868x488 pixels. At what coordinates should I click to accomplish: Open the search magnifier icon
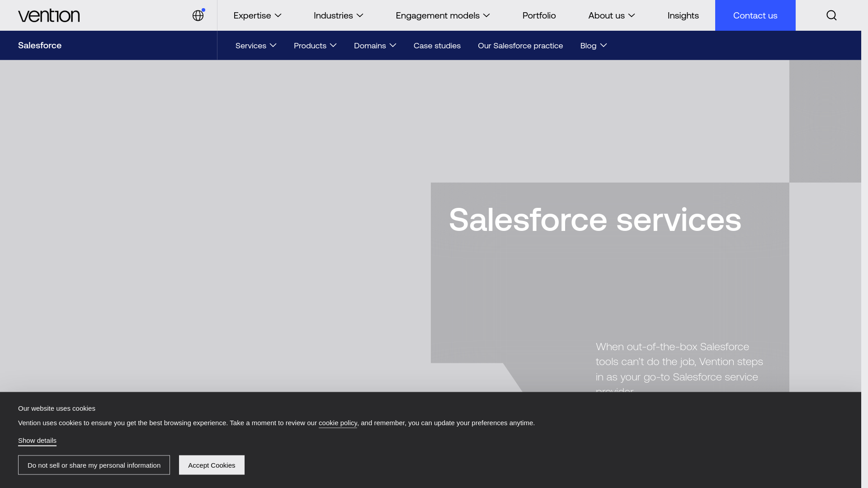[831, 15]
